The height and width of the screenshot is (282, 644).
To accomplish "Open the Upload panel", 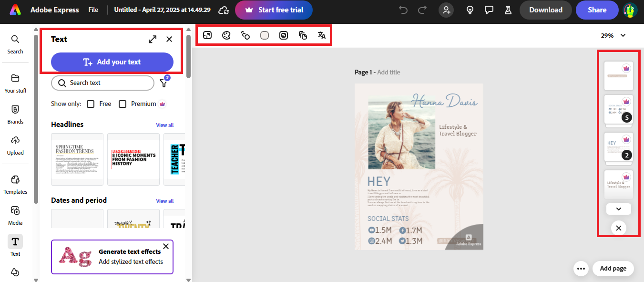I will [x=15, y=146].
